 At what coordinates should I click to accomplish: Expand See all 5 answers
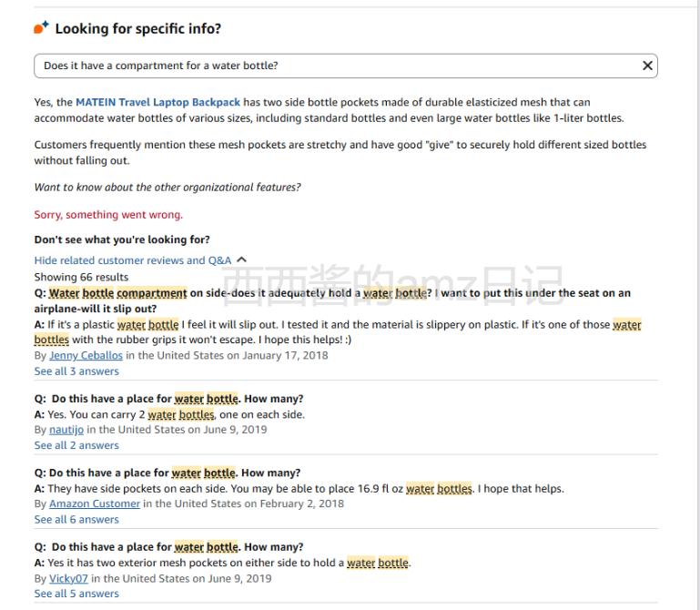(x=76, y=594)
